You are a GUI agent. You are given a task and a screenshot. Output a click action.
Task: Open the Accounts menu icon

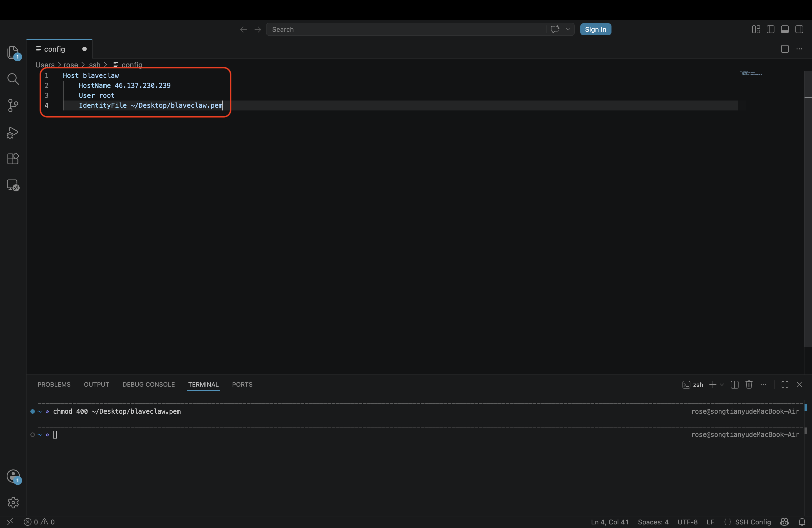(13, 476)
